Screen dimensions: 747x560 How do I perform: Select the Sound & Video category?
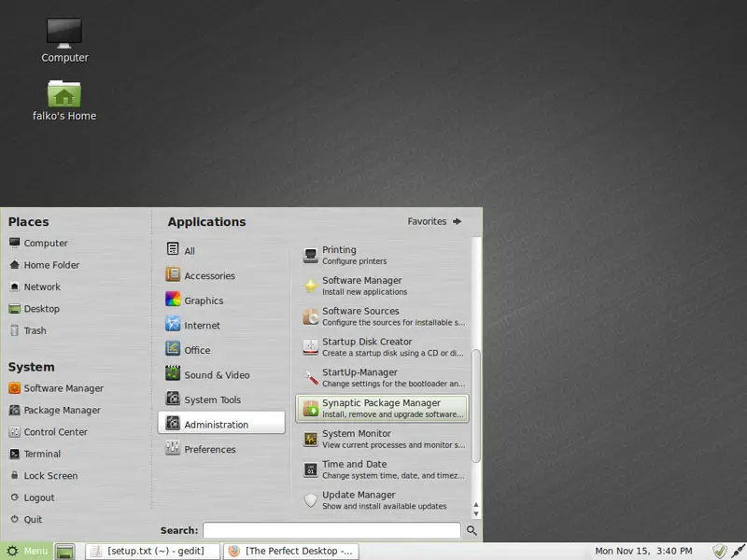coord(216,375)
